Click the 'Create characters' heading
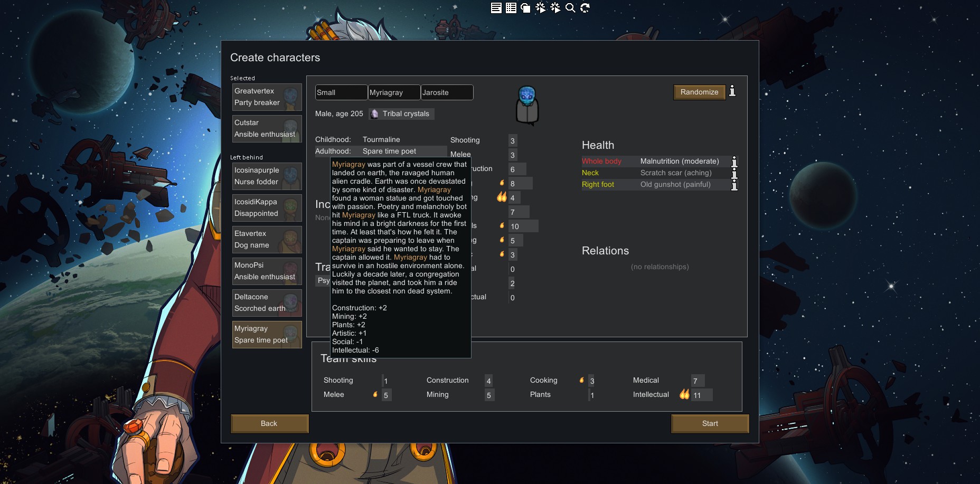The image size is (980, 484). coord(275,58)
